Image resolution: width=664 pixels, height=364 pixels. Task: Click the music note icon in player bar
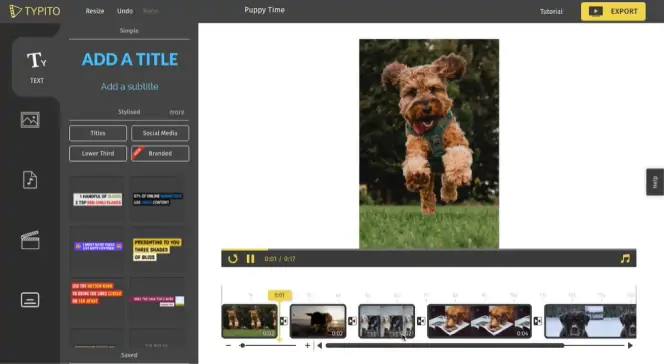click(x=625, y=259)
